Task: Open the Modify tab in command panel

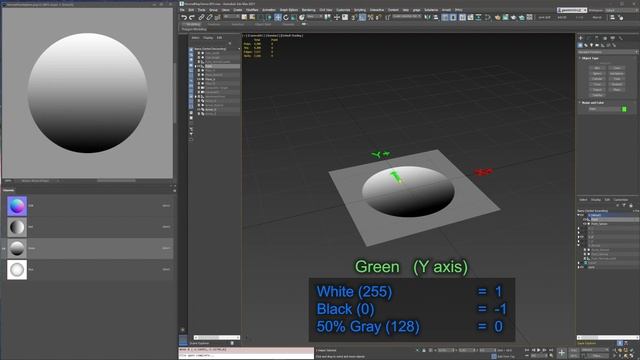Action: [589, 38]
